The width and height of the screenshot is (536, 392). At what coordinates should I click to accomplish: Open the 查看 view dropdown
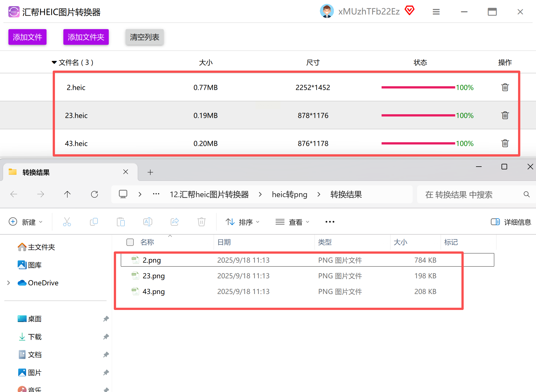coord(292,222)
